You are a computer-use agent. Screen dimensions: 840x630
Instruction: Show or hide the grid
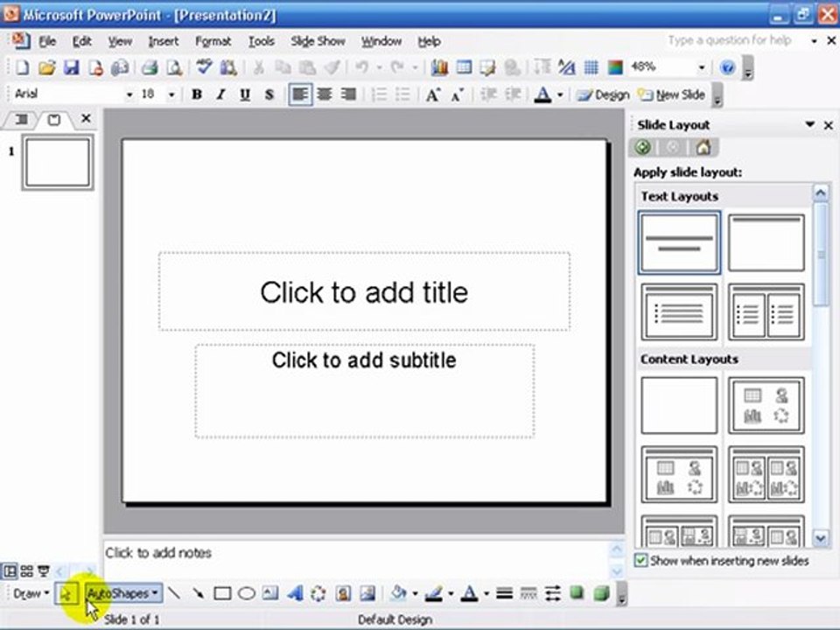tap(591, 67)
